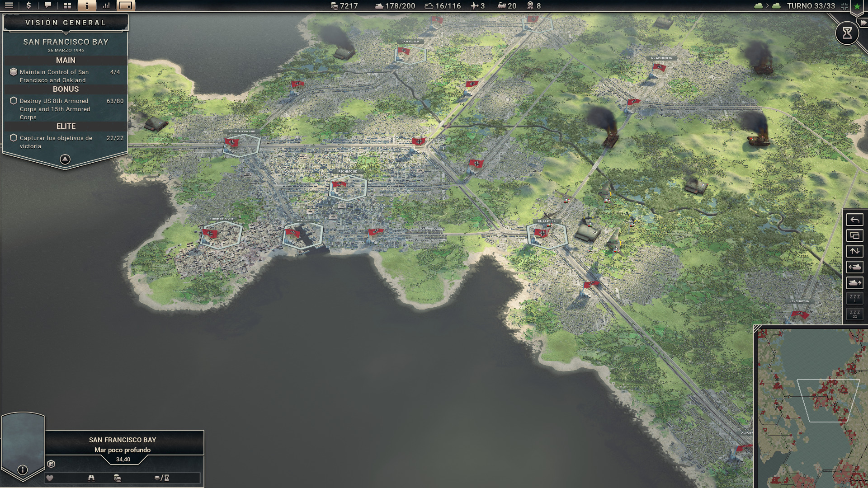Open terrain info circle icon on portrait
868x488 pixels.
point(22,470)
